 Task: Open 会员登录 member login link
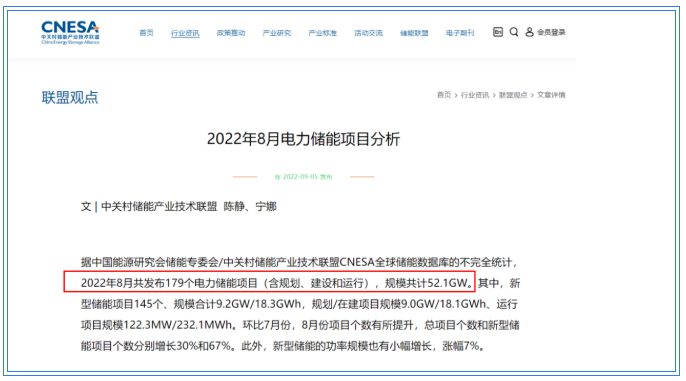point(551,32)
